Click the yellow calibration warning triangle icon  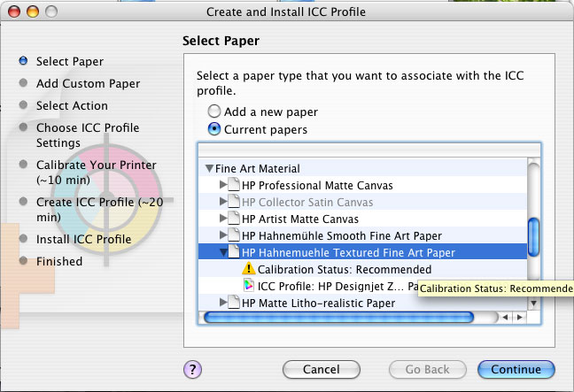[249, 269]
